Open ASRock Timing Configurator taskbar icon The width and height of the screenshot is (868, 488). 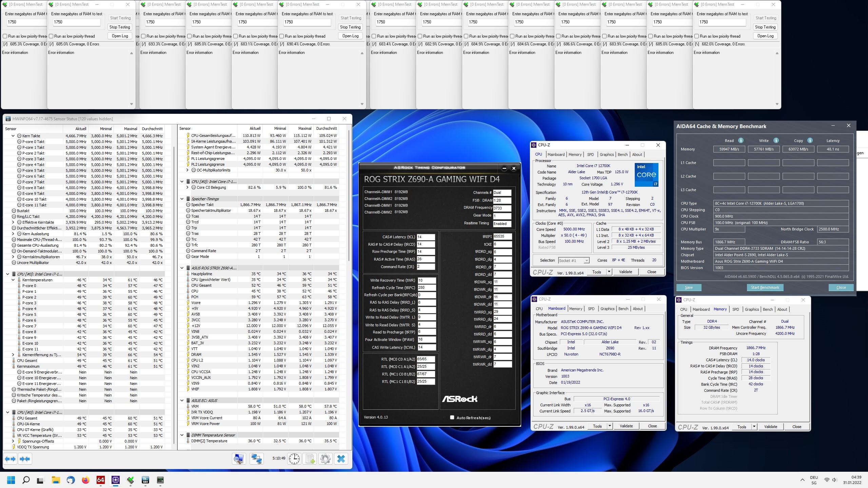[160, 480]
